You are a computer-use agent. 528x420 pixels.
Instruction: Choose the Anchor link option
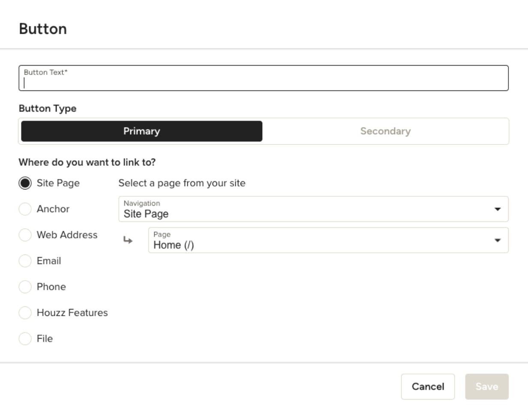25,209
